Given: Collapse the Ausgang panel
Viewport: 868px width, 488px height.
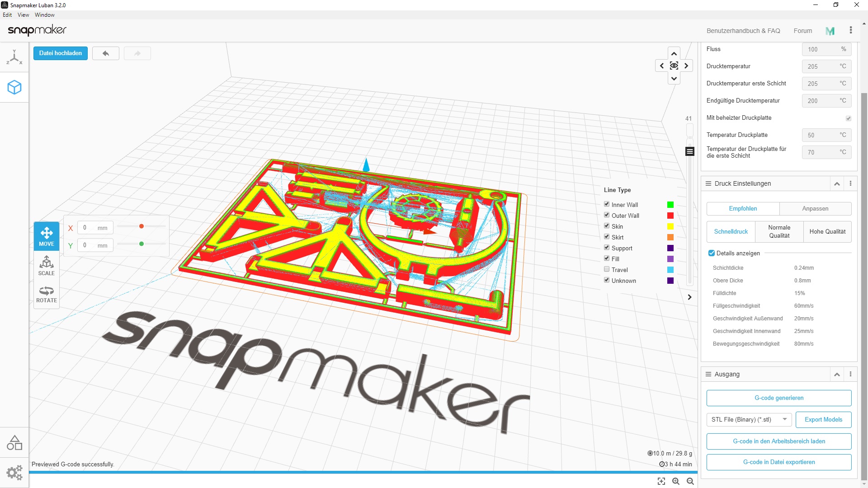Looking at the screenshot, I should 837,375.
